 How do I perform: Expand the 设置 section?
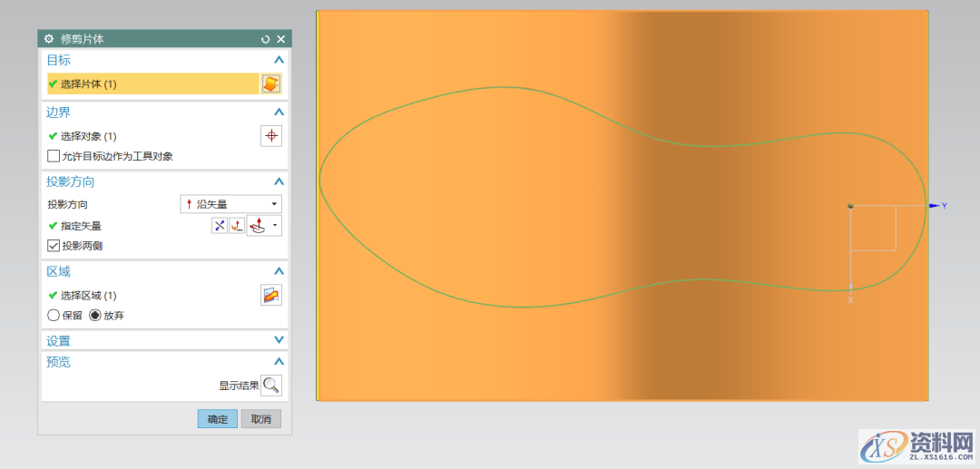click(279, 340)
